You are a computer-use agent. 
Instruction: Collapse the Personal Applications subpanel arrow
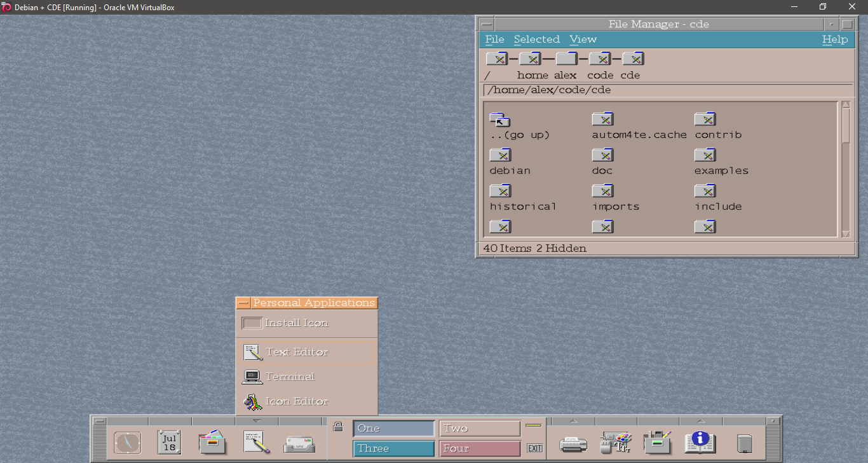(x=257, y=421)
